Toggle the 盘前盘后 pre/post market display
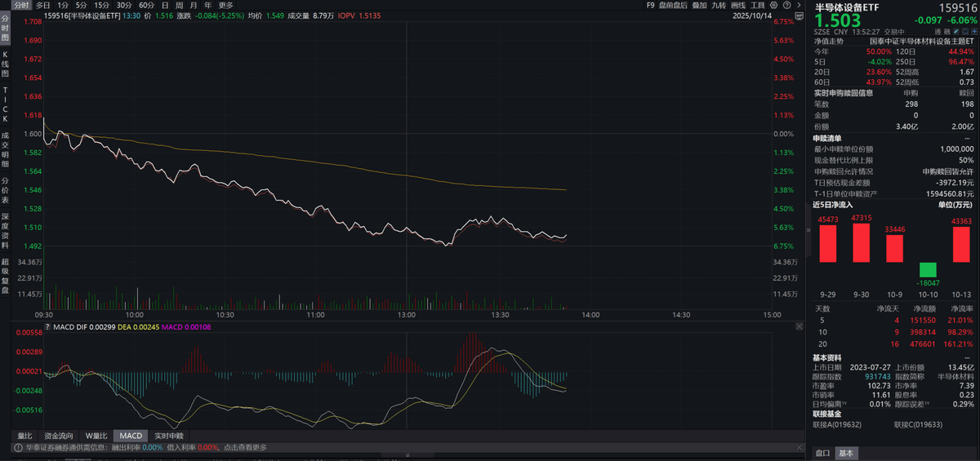The width and height of the screenshot is (980, 461). [x=672, y=5]
